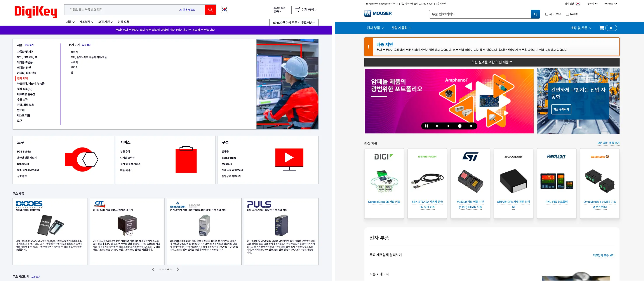Viewport: 644px width, 281px height.
Task: Open the Mouser KRW currency dropdown
Action: click(x=611, y=4)
